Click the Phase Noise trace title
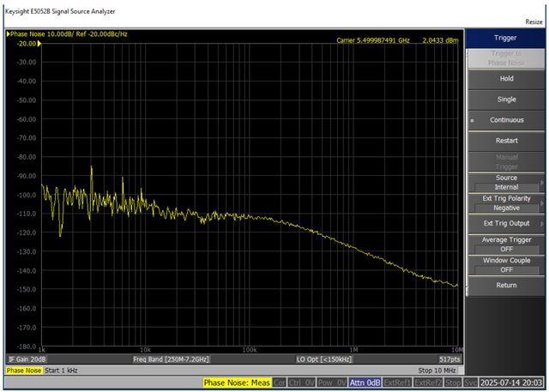Viewport: 549px width, 392px height. click(x=67, y=34)
